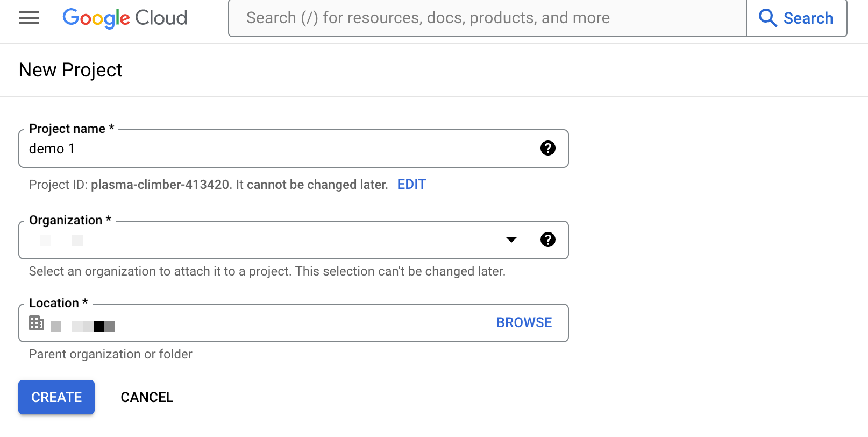Image resolution: width=868 pixels, height=437 pixels.
Task: Click the plasma-climber-413420 project ID text
Action: (160, 185)
